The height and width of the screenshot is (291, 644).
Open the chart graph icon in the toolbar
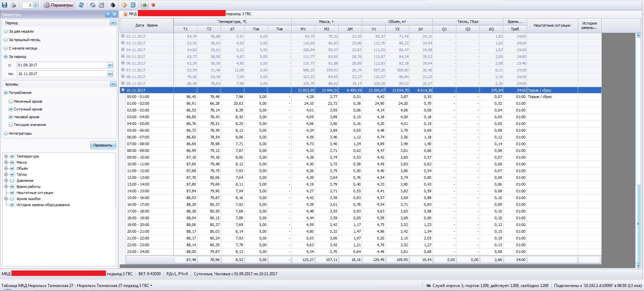[x=101, y=5]
